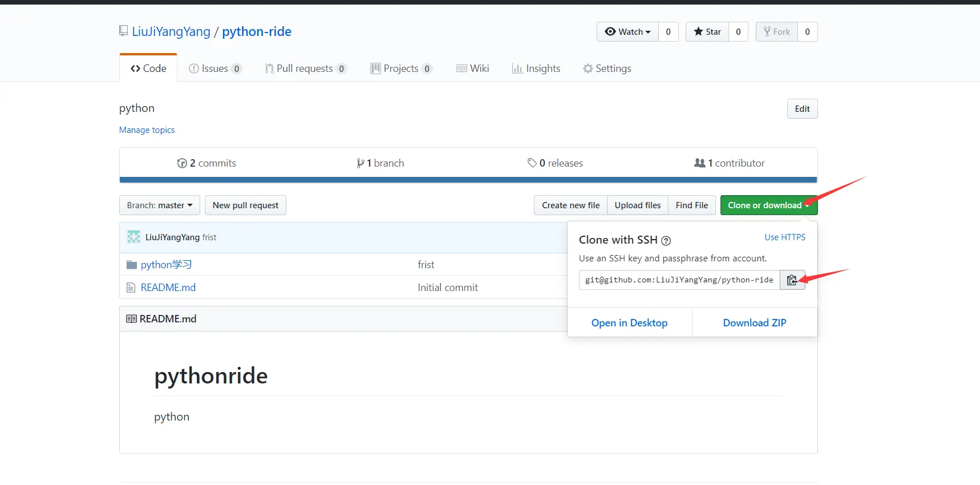980x485 pixels.
Task: Open the Insights tab
Action: [536, 68]
